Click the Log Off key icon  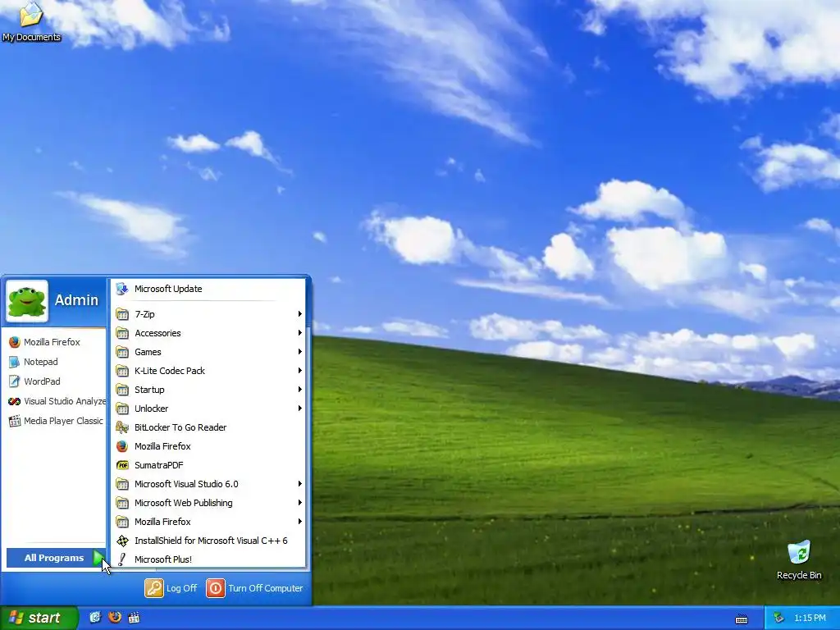(153, 588)
